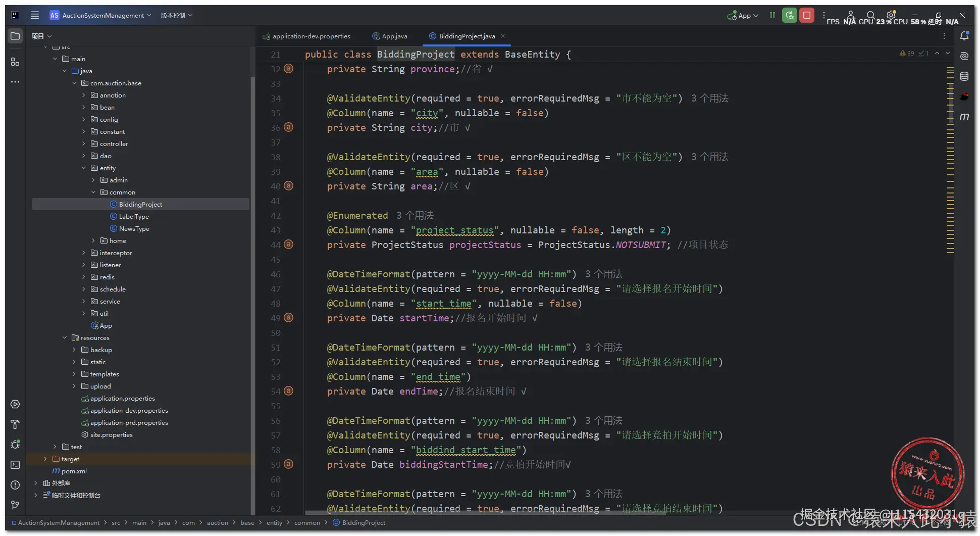Screen dimensions: 980x536
Task: Click BiddingProject in breadcrumb bar
Action: [359, 522]
